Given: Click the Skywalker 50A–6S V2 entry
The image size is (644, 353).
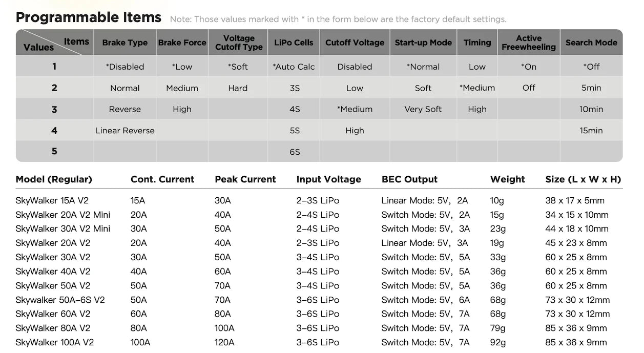Looking at the screenshot, I should (x=60, y=300).
